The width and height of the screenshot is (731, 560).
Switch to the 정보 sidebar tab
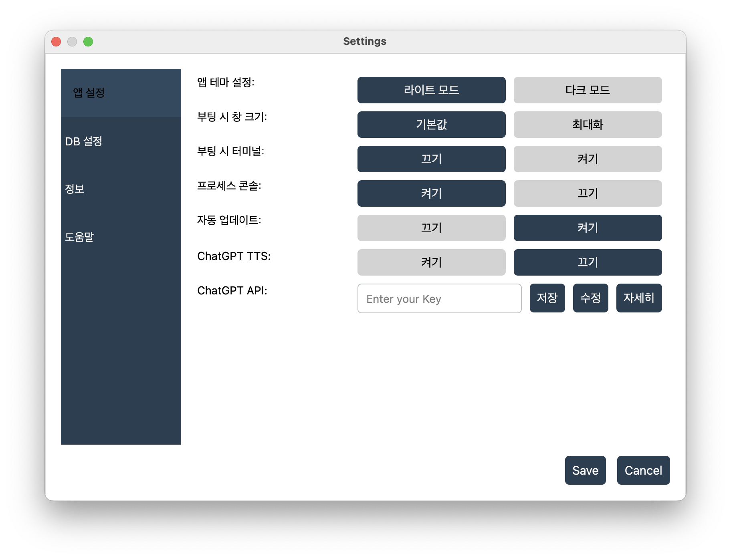click(121, 189)
